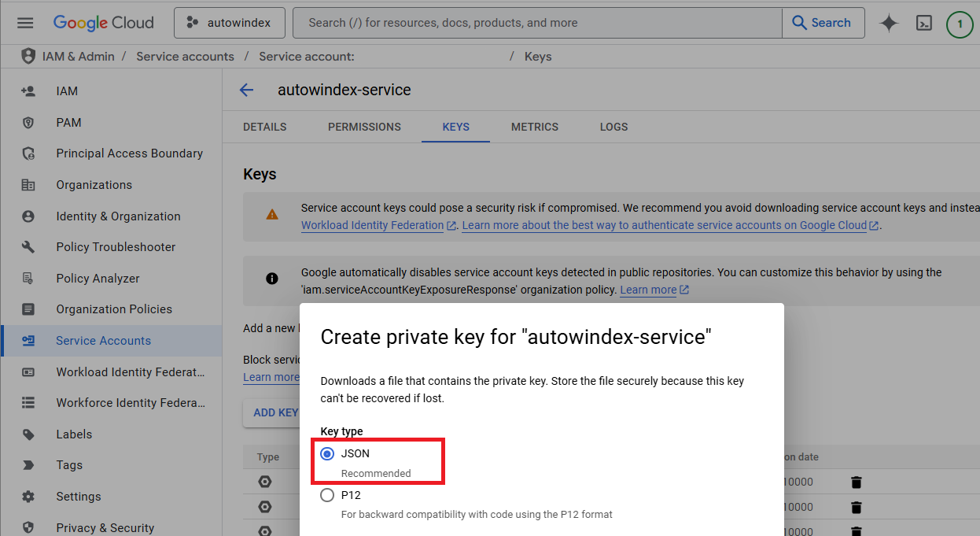Click the Privacy & Security shield icon
The image size is (980, 536).
point(28,528)
